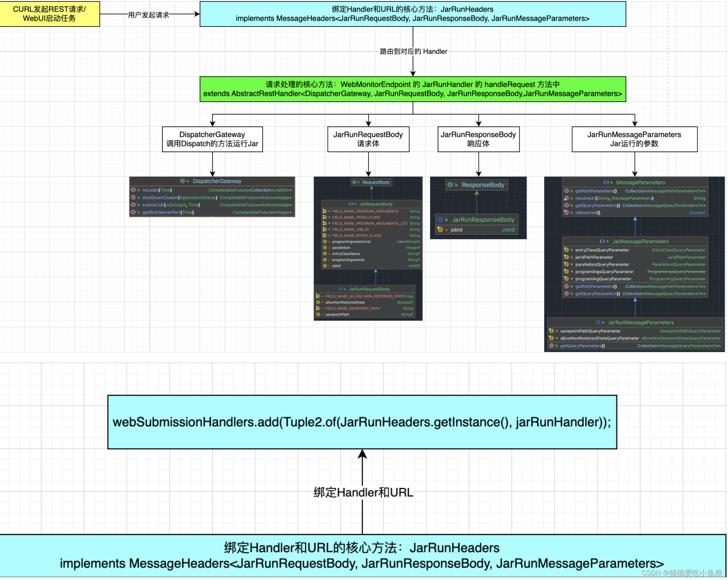Click the FIELD_NAME_PARALLELISM field row
Image resolution: width=728 pixels, height=580 pixels.
click(x=371, y=217)
